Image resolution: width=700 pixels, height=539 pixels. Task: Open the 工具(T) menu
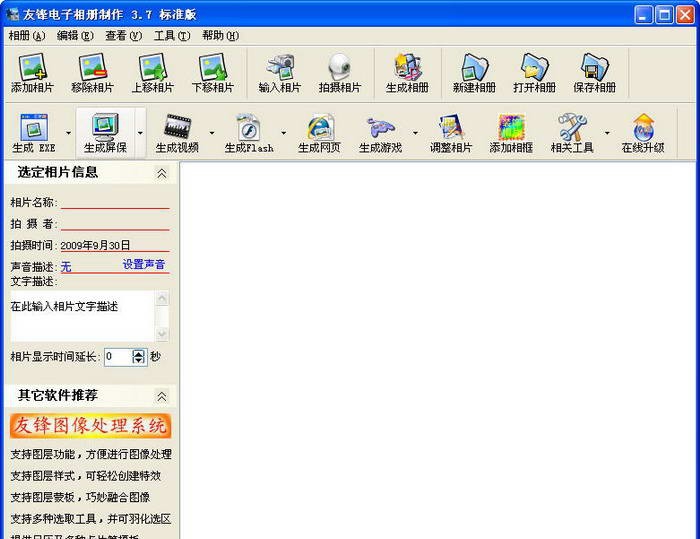point(172,36)
